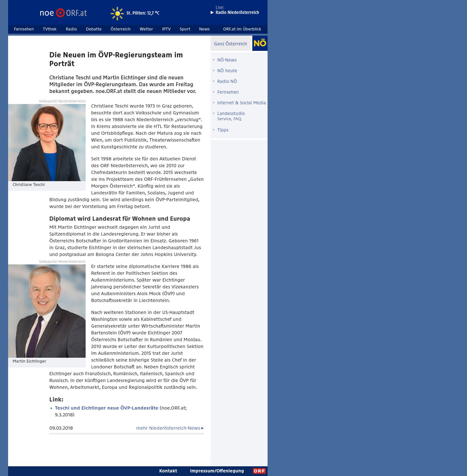Go to Sport in the navigation
Screen dimensions: 467x476
pyautogui.click(x=185, y=29)
